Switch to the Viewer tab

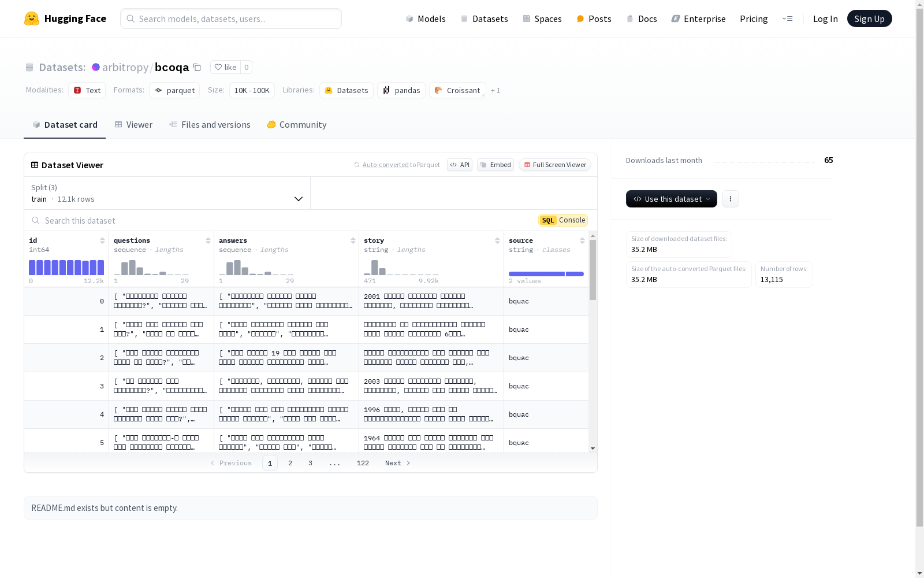pos(133,125)
